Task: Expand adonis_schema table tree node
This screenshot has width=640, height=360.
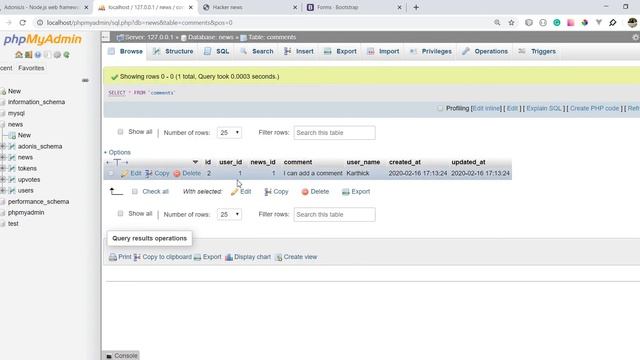Action: point(3,146)
